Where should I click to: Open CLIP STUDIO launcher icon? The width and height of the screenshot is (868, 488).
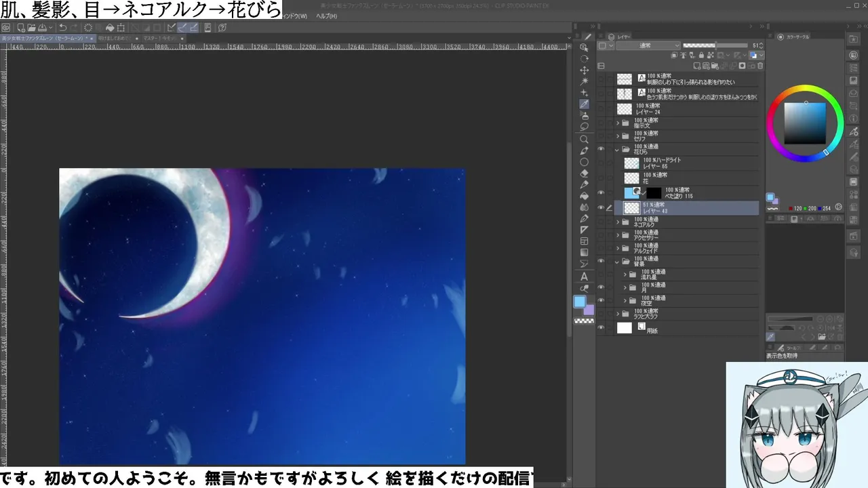coord(5,28)
